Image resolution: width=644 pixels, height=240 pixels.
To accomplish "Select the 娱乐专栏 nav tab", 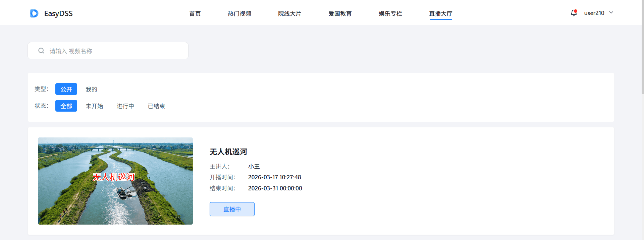I will (x=390, y=13).
